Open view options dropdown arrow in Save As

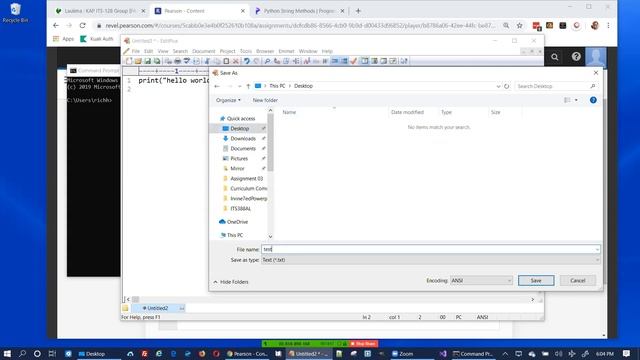576,100
